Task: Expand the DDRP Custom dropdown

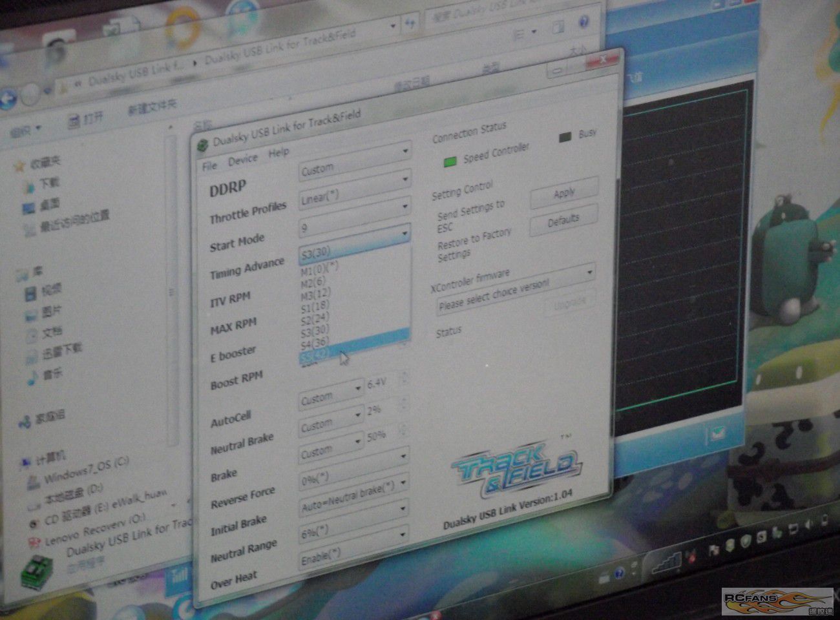Action: point(354,161)
